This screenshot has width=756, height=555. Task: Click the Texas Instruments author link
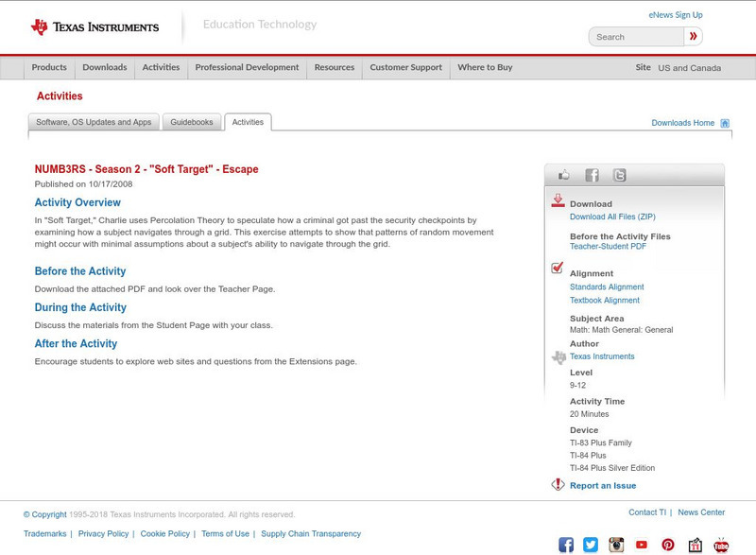click(602, 356)
